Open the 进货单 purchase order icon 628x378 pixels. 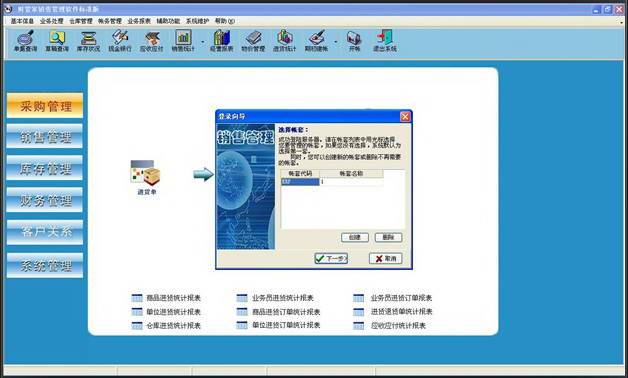point(146,177)
